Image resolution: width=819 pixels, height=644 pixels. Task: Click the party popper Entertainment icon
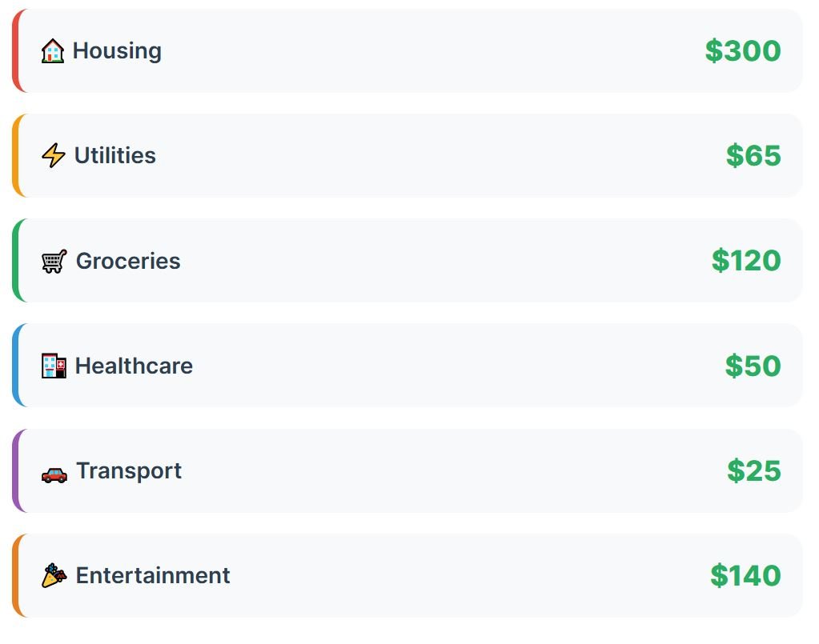(x=54, y=575)
